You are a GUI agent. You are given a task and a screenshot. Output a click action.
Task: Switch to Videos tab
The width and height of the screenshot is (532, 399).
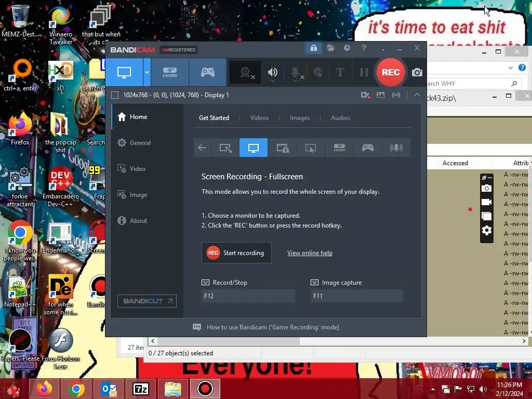(x=260, y=118)
